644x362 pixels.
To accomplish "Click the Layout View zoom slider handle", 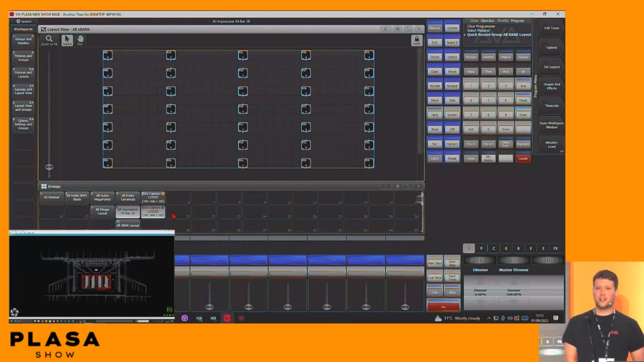I will pos(49,167).
